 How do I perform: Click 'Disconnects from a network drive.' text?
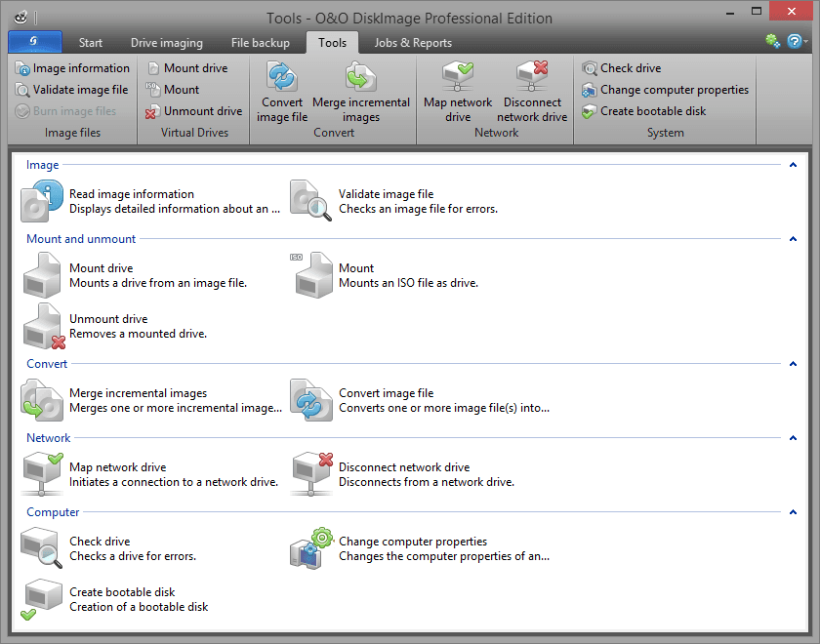(x=427, y=482)
